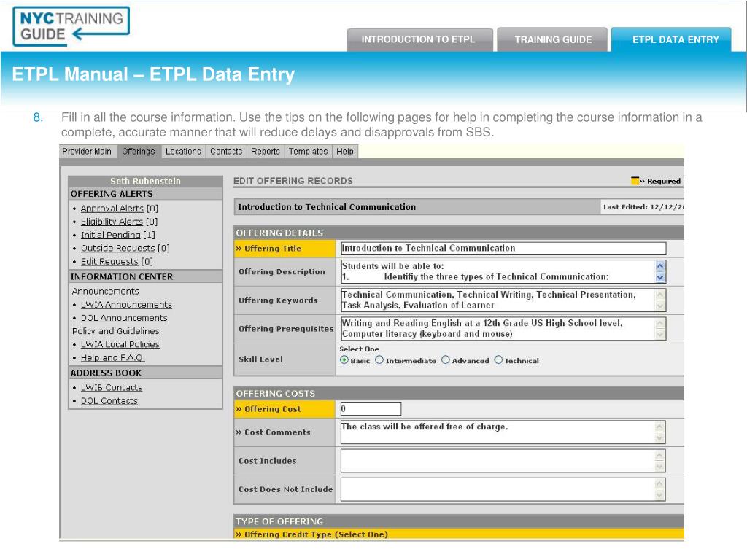Open DOL Contacts link in Address Book
Viewport: 747px width, 560px height.
click(109, 402)
